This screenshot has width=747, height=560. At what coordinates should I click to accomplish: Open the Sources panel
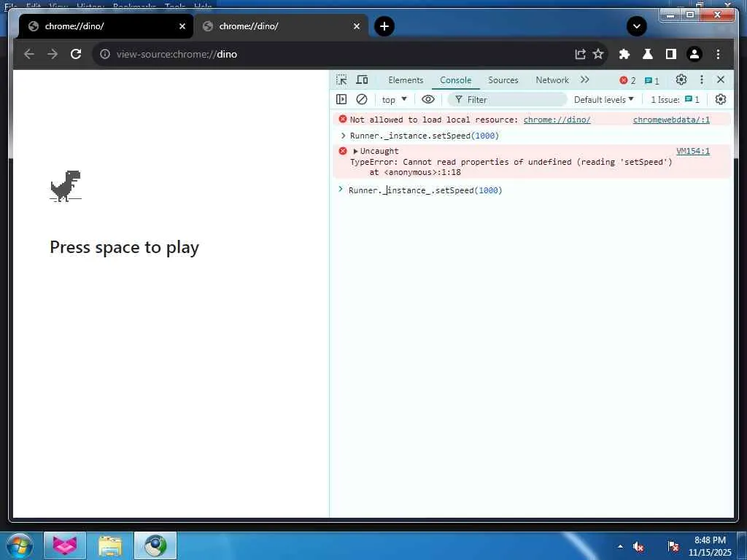pyautogui.click(x=503, y=80)
